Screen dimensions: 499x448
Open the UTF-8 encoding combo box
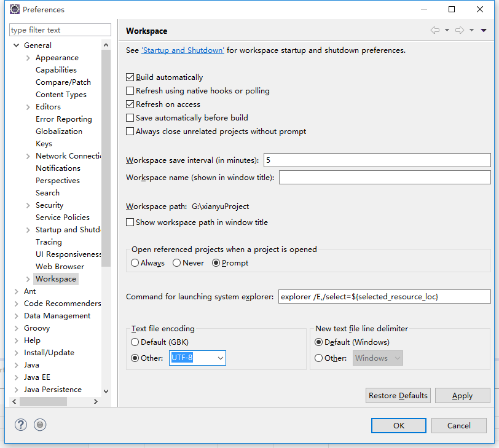(197, 358)
